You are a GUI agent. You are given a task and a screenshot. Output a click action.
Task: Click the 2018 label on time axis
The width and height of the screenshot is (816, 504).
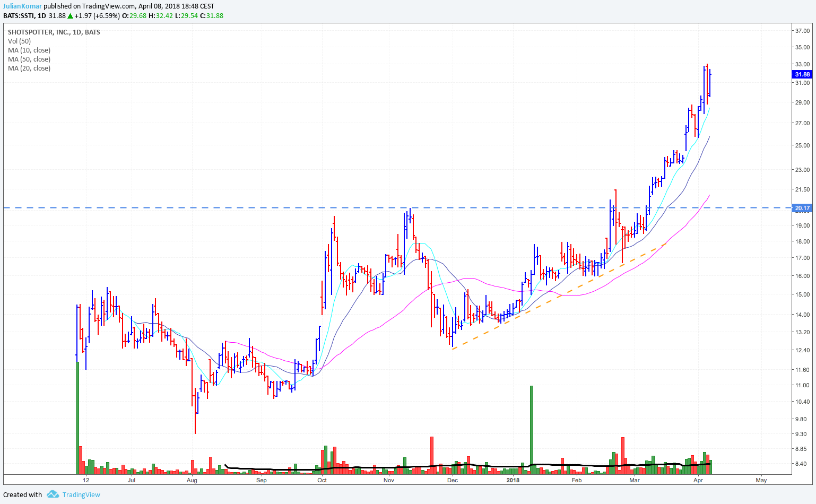(513, 480)
